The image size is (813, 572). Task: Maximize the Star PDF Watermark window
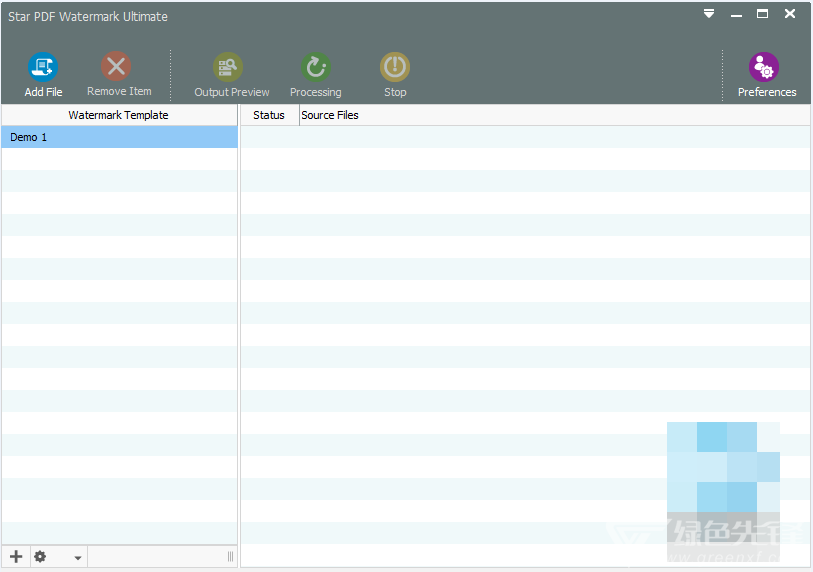[x=762, y=14]
